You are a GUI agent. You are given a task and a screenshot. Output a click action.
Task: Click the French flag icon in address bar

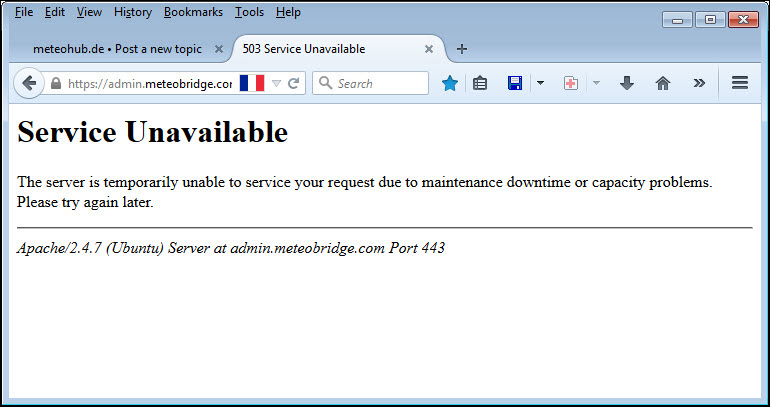click(251, 83)
